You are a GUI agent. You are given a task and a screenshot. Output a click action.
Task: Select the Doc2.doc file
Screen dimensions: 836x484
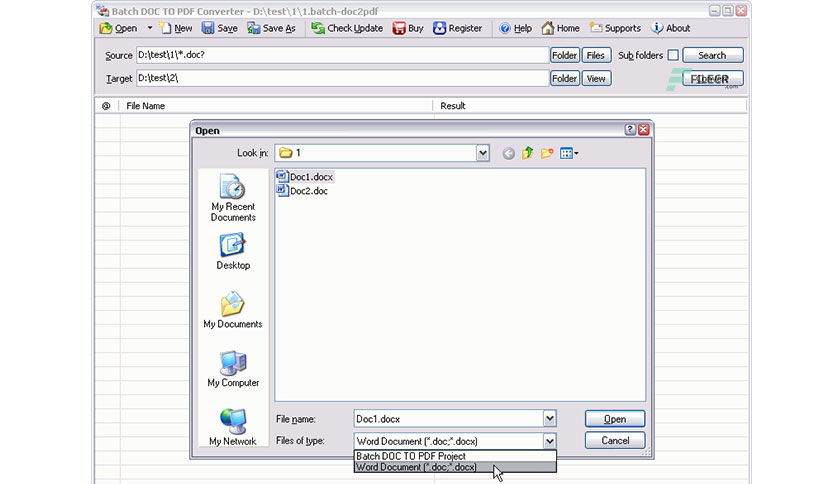302,191
